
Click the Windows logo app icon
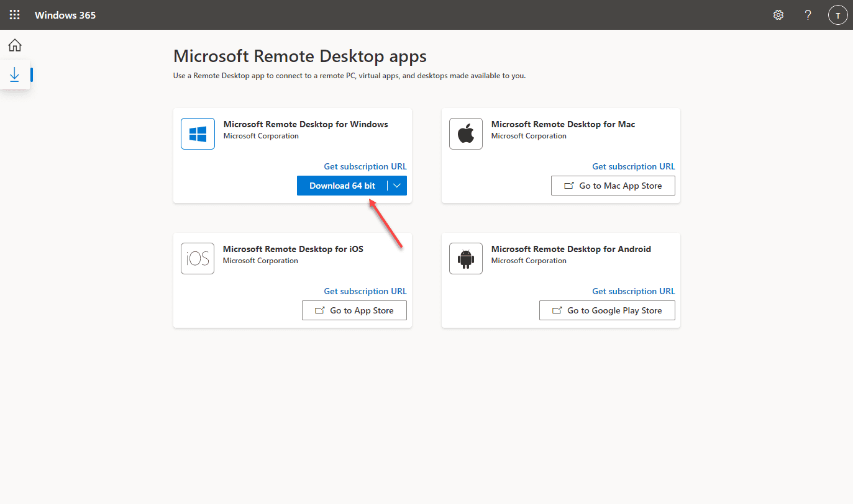point(198,134)
